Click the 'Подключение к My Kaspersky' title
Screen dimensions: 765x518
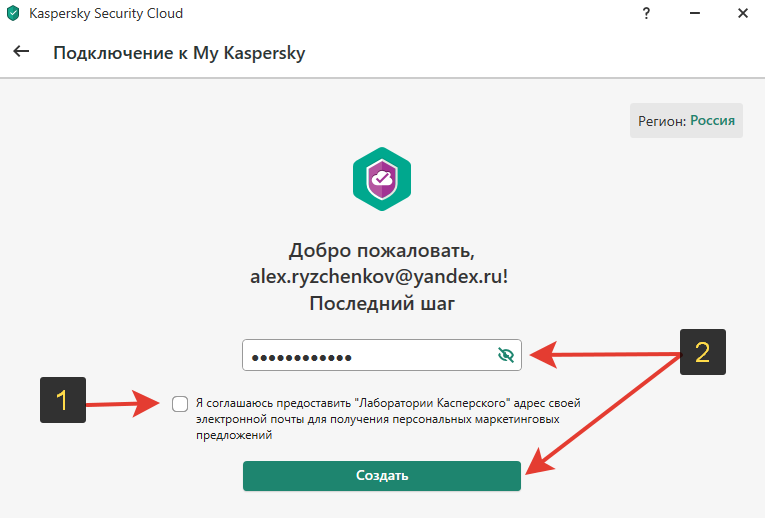(x=179, y=53)
